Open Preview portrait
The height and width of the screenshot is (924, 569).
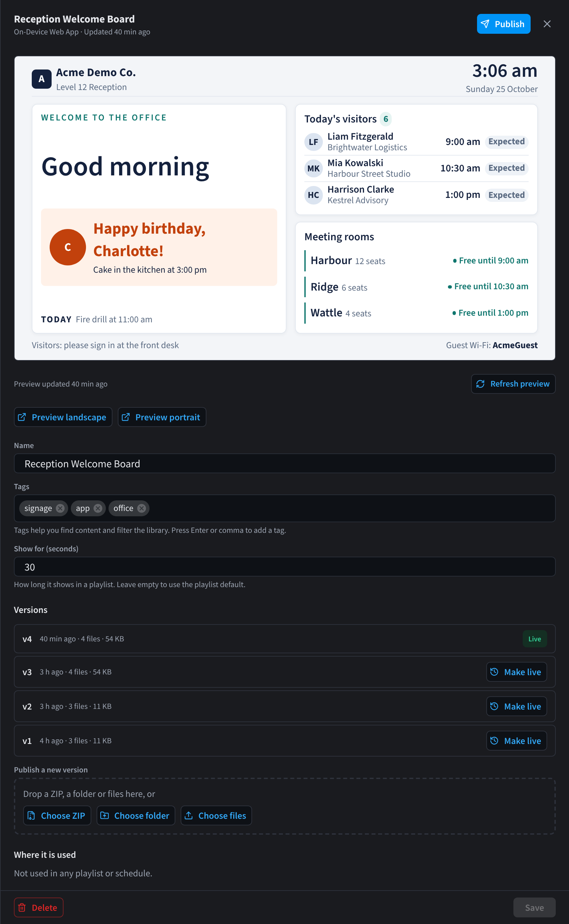(x=162, y=417)
